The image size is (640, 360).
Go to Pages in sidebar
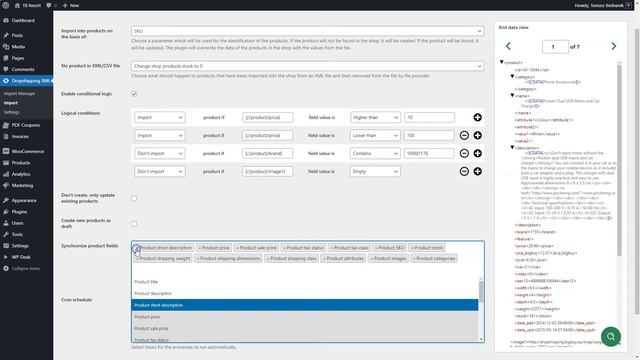(x=18, y=58)
